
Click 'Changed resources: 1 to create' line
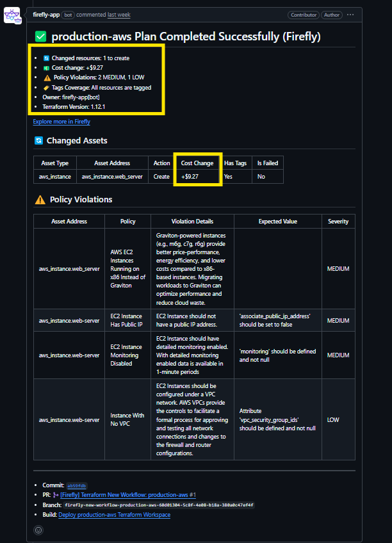point(90,58)
